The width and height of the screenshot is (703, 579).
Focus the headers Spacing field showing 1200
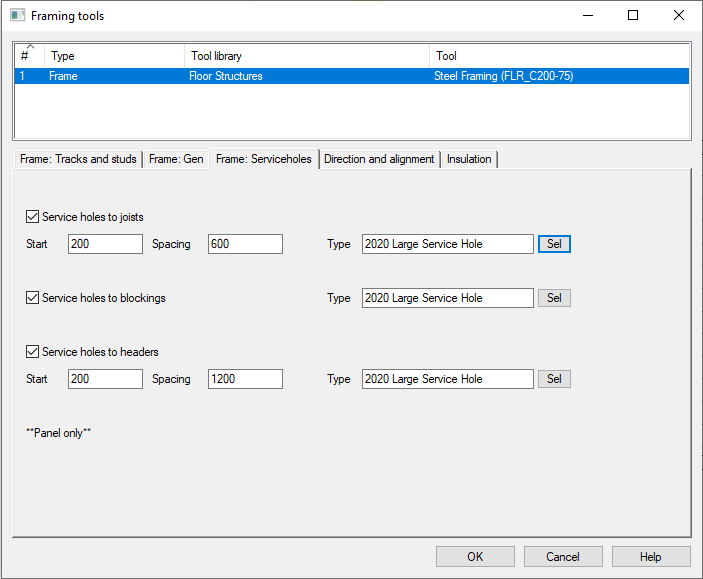click(x=245, y=379)
